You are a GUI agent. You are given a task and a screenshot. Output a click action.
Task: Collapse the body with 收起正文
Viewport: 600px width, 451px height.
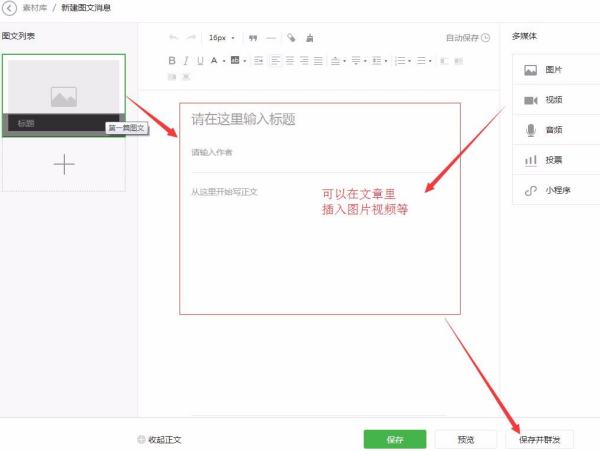point(160,440)
